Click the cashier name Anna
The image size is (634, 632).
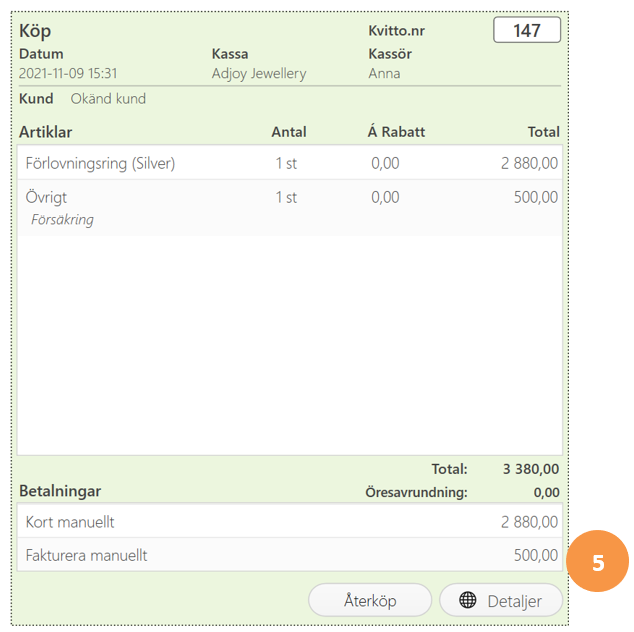coord(384,74)
